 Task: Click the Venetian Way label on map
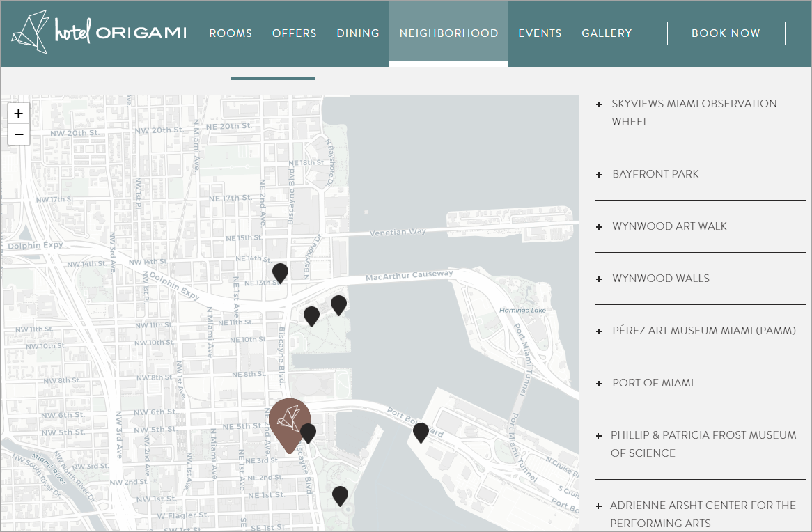pyautogui.click(x=398, y=232)
